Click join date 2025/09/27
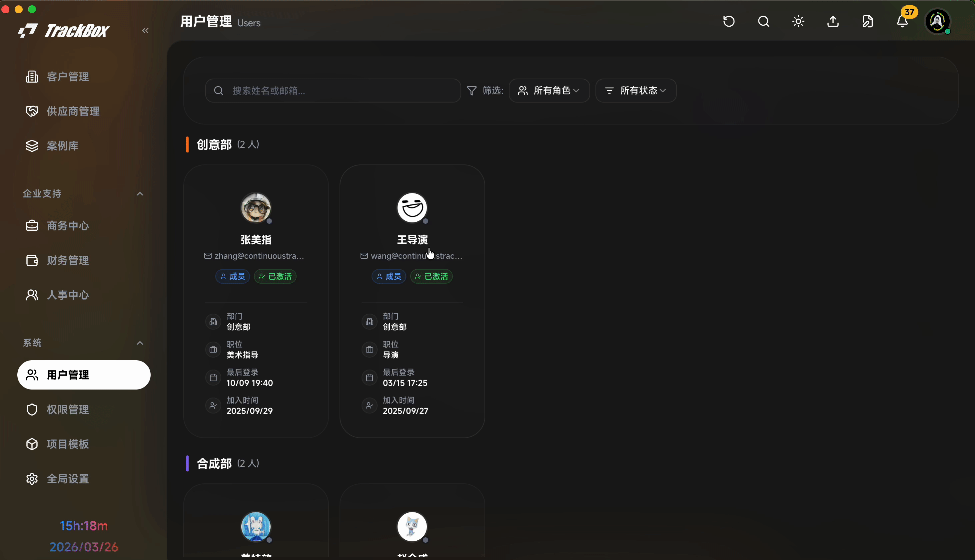The image size is (975, 560). point(405,411)
